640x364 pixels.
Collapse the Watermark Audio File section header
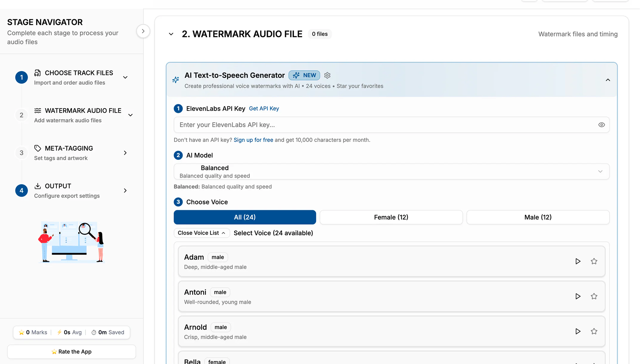coord(171,34)
